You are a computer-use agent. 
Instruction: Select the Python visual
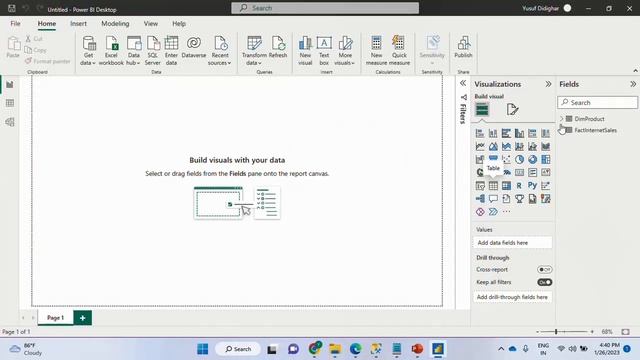coord(532,186)
